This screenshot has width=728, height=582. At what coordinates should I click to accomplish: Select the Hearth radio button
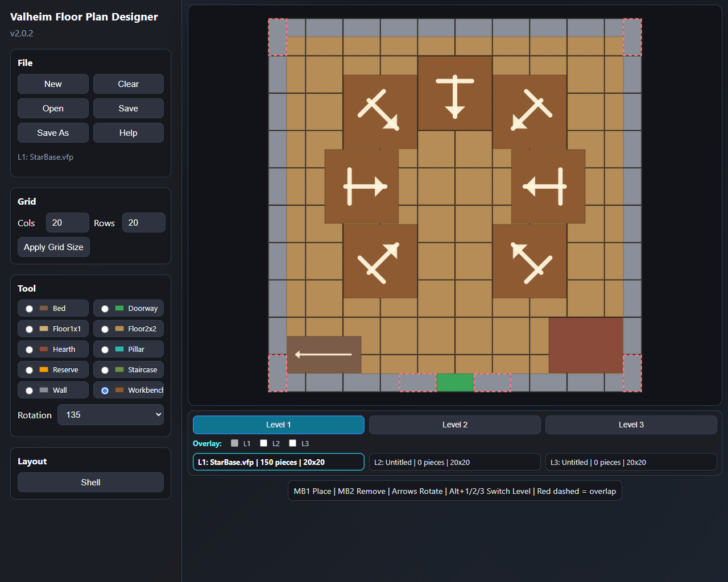(x=29, y=350)
